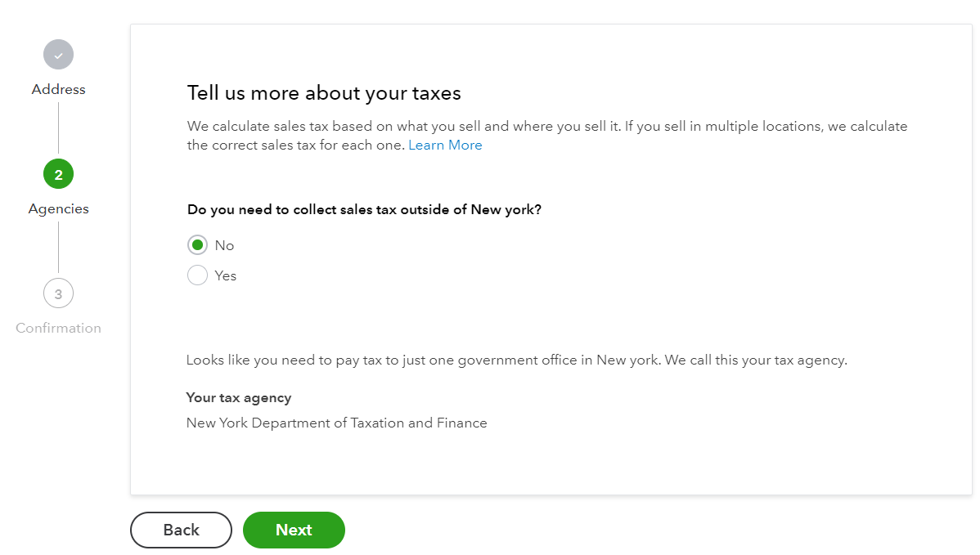Select the Confirmation step label
980x555 pixels.
pyautogui.click(x=58, y=328)
